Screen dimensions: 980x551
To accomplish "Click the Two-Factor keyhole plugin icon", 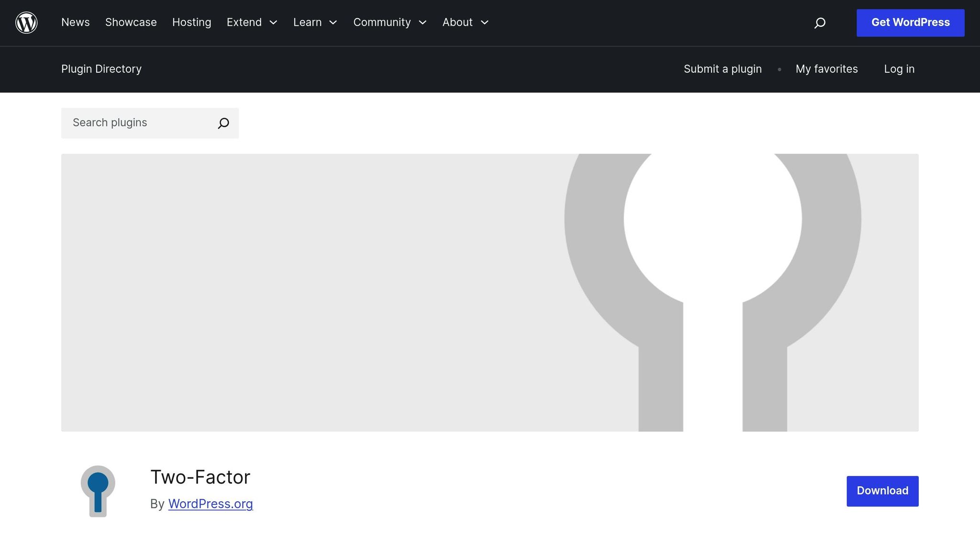I will tap(98, 491).
